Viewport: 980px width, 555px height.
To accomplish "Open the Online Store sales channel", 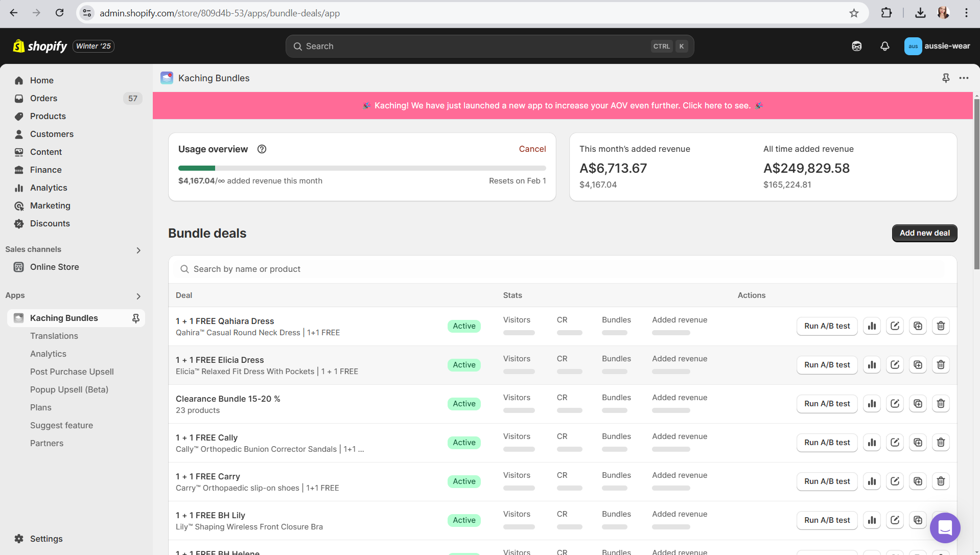I will [x=76, y=267].
